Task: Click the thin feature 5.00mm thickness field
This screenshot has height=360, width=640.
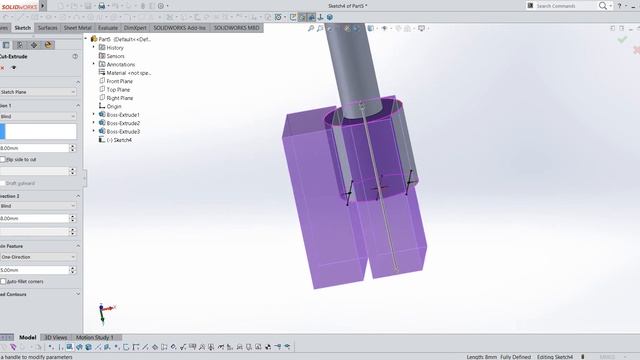Action: click(x=34, y=270)
